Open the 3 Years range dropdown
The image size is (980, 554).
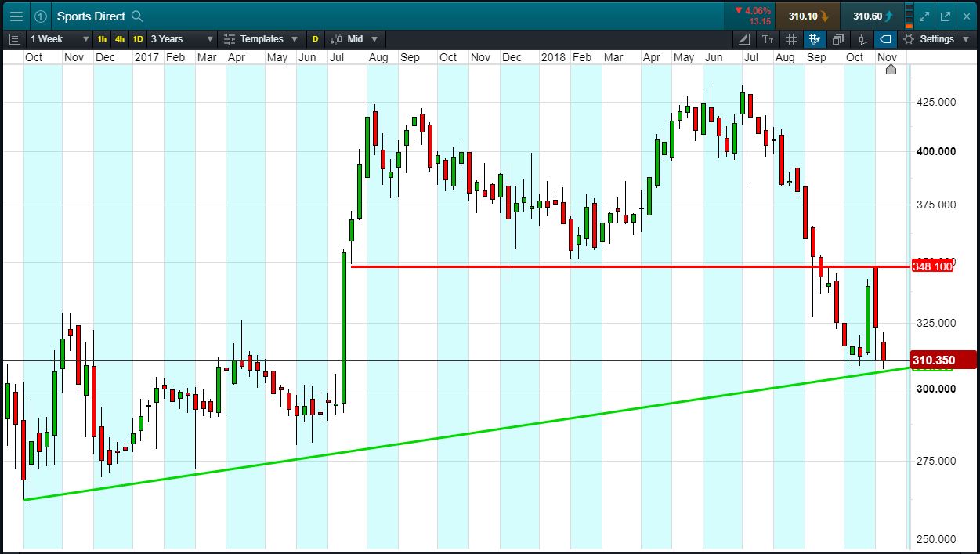[182, 39]
